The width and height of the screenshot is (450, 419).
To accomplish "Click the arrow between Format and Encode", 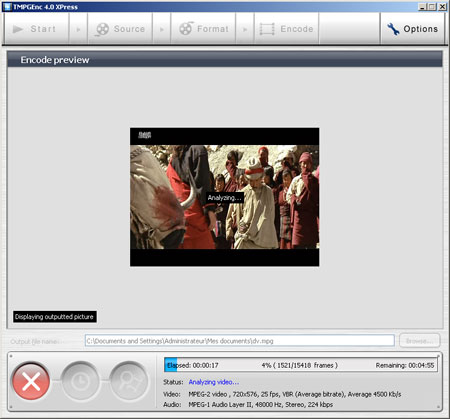I will [x=245, y=30].
